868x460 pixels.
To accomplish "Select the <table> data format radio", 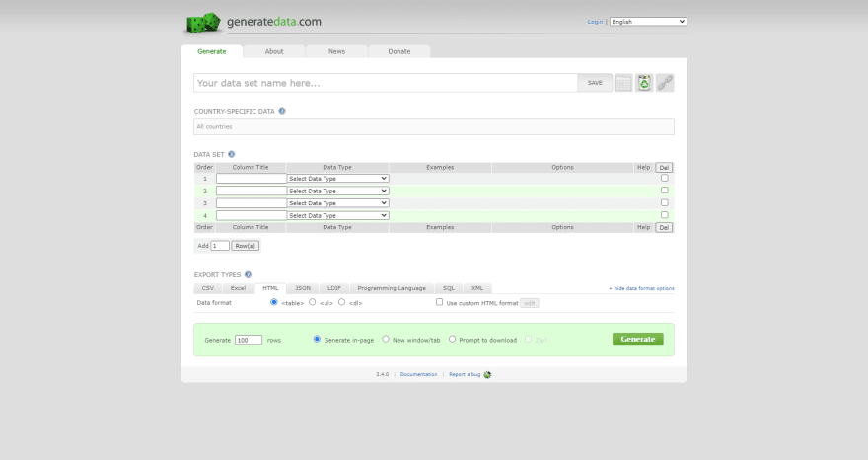I will (274, 302).
